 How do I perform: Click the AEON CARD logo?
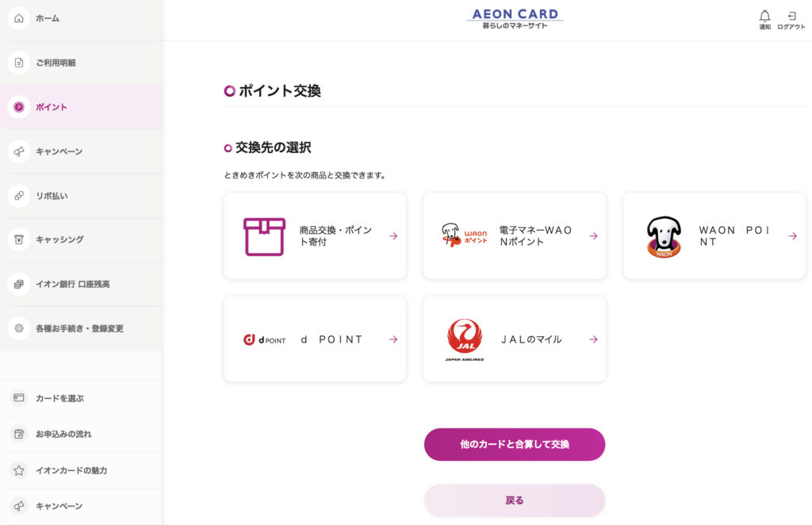pos(515,18)
